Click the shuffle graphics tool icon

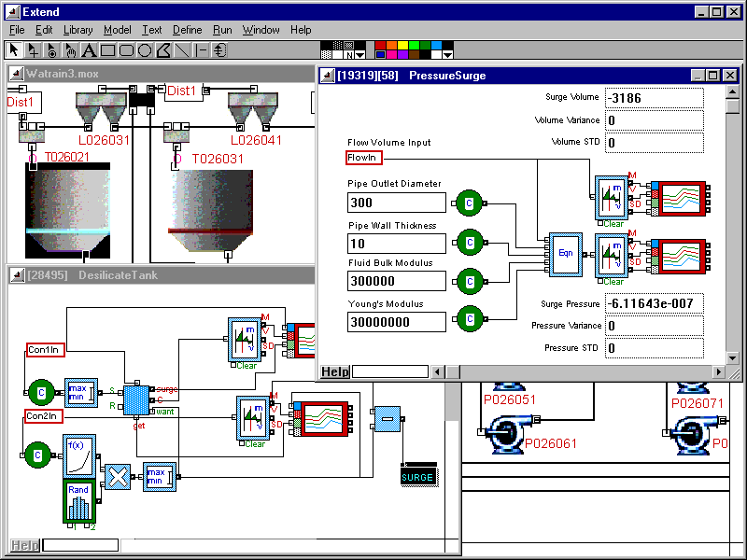pos(219,50)
